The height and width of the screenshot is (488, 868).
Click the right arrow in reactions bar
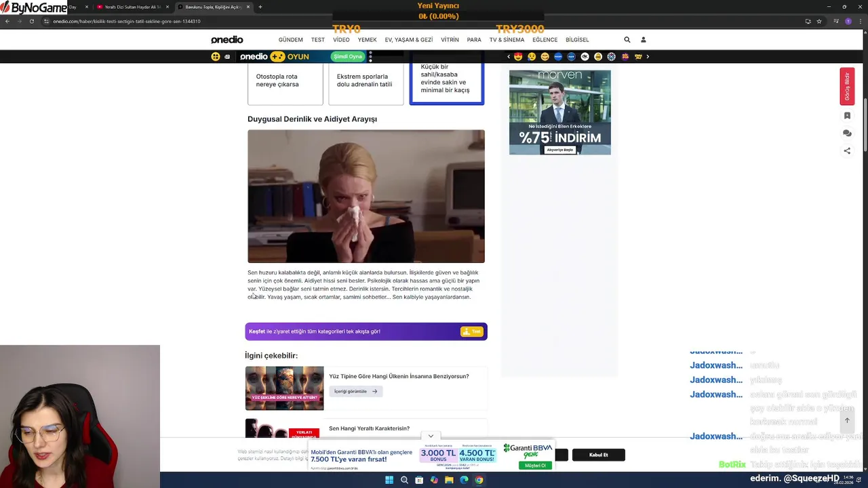pyautogui.click(x=648, y=57)
